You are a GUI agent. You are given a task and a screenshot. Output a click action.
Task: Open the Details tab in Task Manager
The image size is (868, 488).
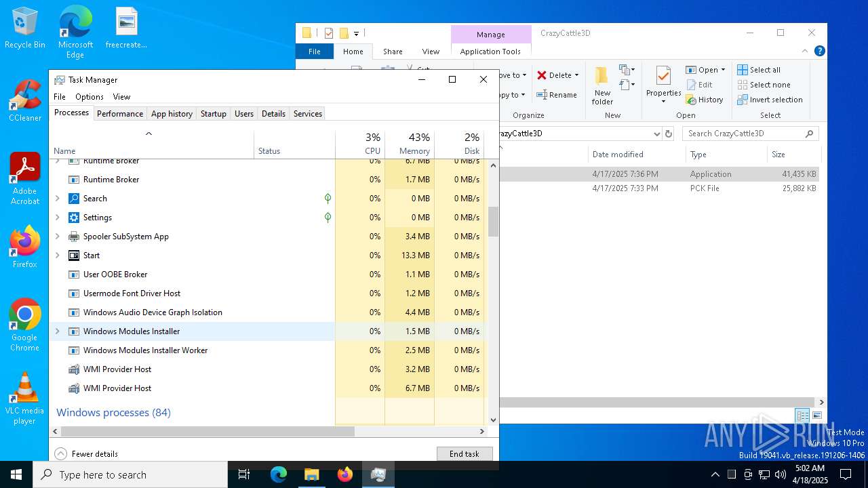click(273, 114)
